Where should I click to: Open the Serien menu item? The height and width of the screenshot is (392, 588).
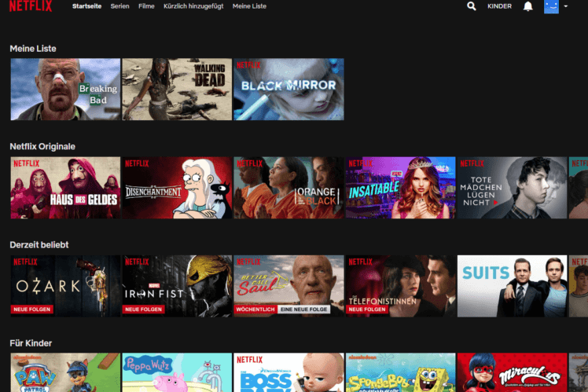click(x=120, y=6)
